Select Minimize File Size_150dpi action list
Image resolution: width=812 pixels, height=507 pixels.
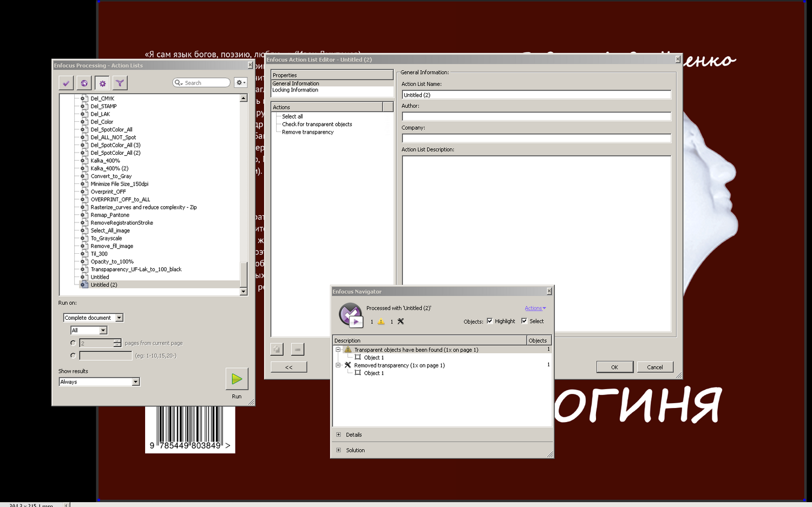point(119,184)
